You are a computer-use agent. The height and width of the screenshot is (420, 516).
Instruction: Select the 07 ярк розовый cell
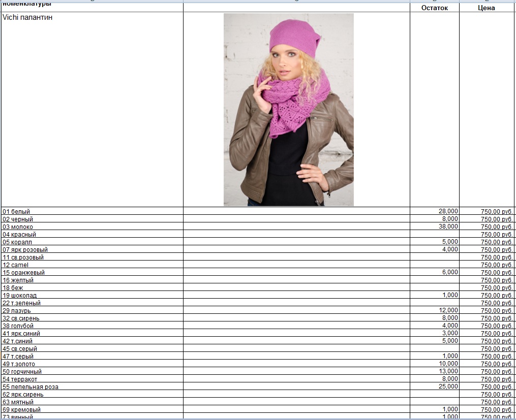pos(92,249)
